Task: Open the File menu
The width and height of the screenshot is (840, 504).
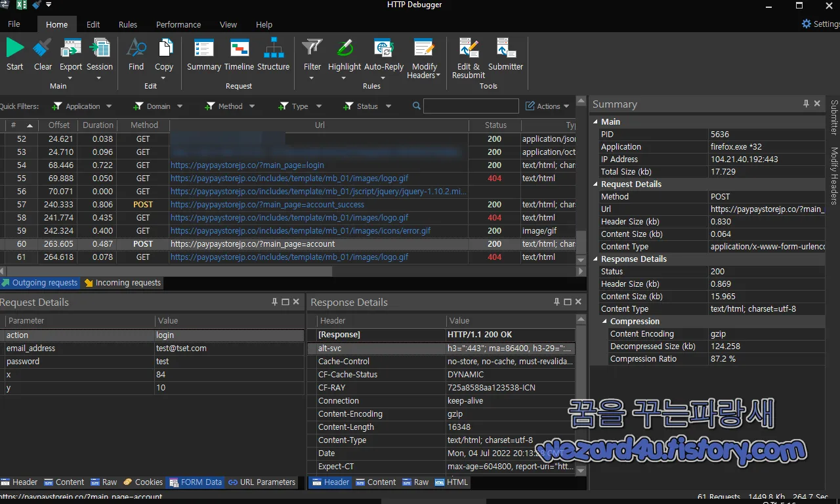Action: [x=14, y=24]
